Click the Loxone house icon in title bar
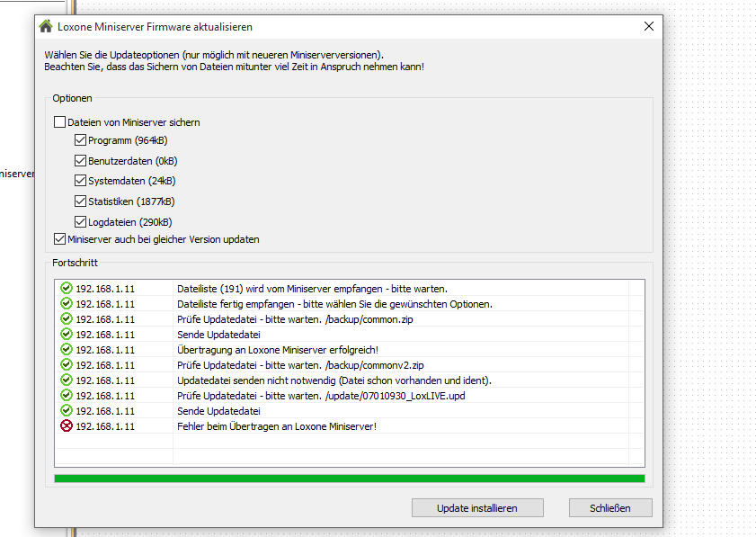 point(46,26)
